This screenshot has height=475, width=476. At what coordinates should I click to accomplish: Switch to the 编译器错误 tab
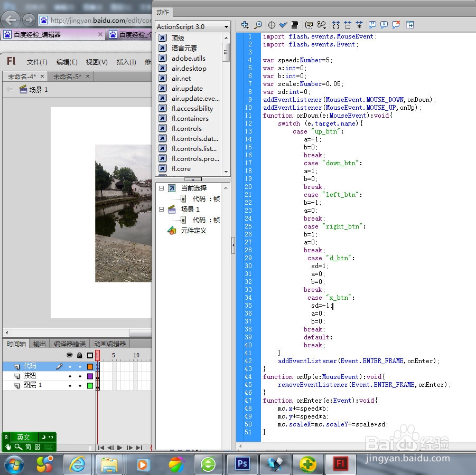(69, 344)
